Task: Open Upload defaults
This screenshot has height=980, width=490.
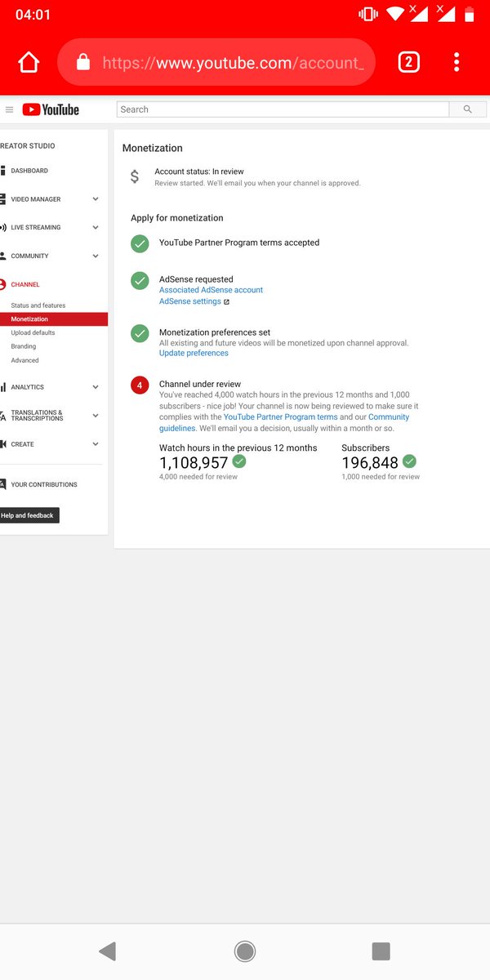Action: pos(33,333)
